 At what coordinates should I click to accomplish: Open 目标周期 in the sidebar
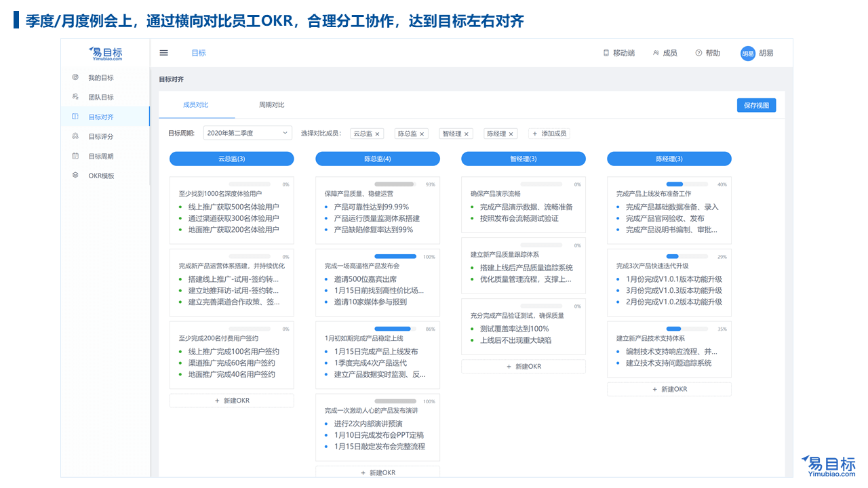[101, 157]
